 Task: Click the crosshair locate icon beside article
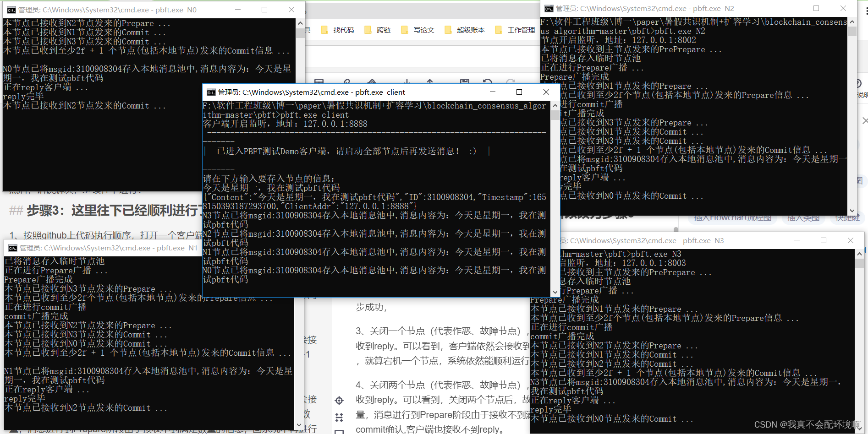tap(339, 401)
